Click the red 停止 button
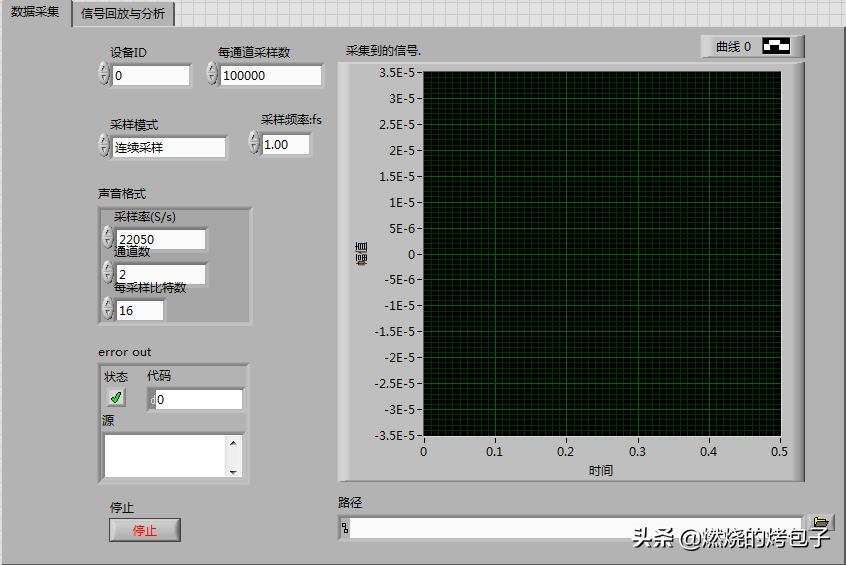 (145, 530)
